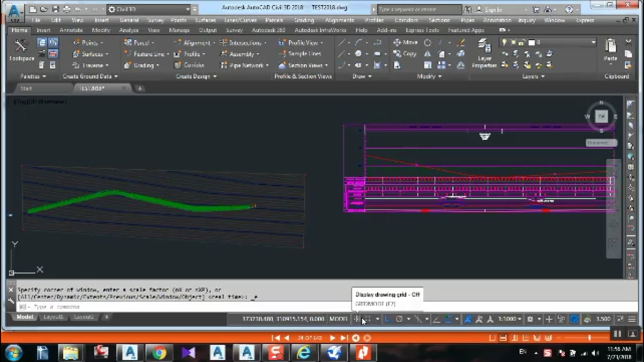Toggle the drawing grid display
Image resolution: width=644 pixels, height=362 pixels.
click(x=357, y=319)
